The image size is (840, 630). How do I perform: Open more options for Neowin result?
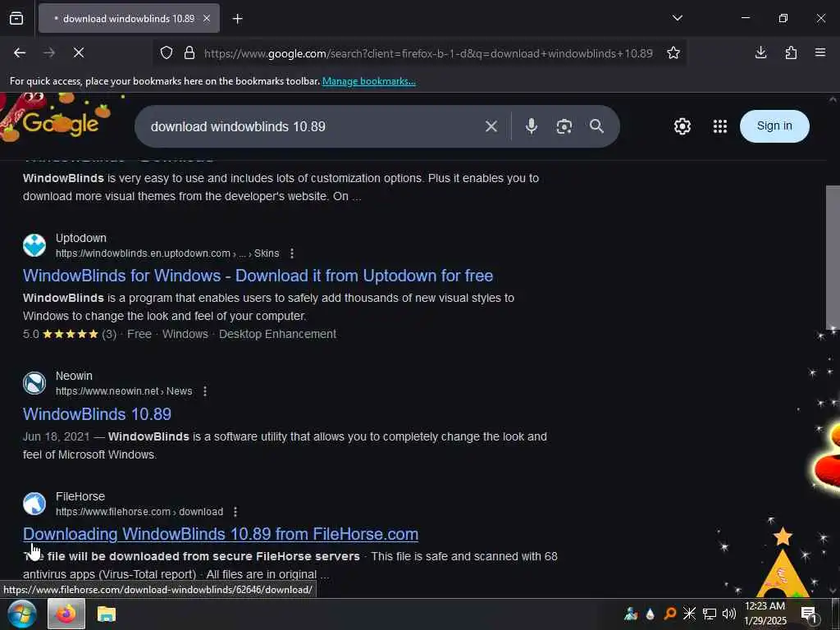coord(204,391)
